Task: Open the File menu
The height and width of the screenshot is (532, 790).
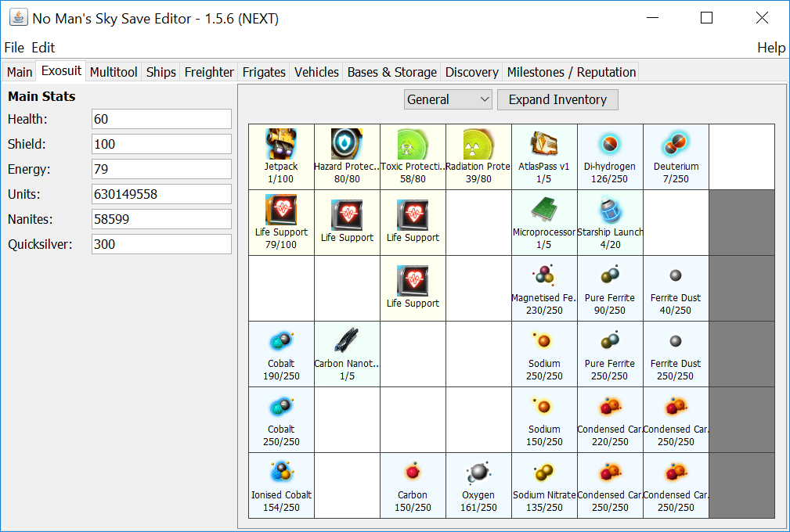Action: coord(14,48)
